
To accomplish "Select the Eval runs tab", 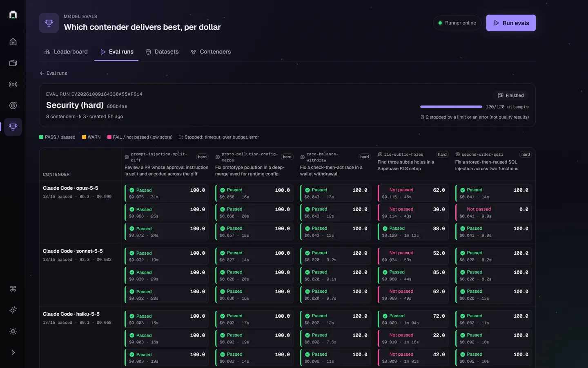I will pyautogui.click(x=116, y=52).
